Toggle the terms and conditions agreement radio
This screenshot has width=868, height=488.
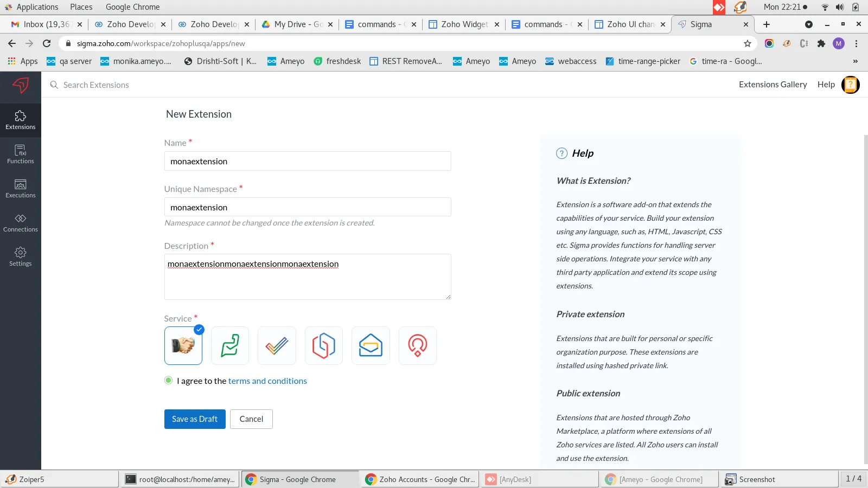169,381
